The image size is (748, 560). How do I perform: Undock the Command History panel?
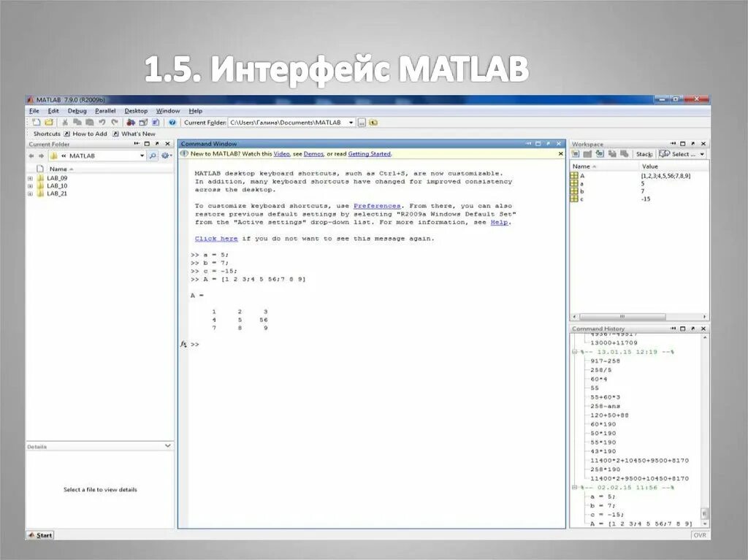coord(693,329)
